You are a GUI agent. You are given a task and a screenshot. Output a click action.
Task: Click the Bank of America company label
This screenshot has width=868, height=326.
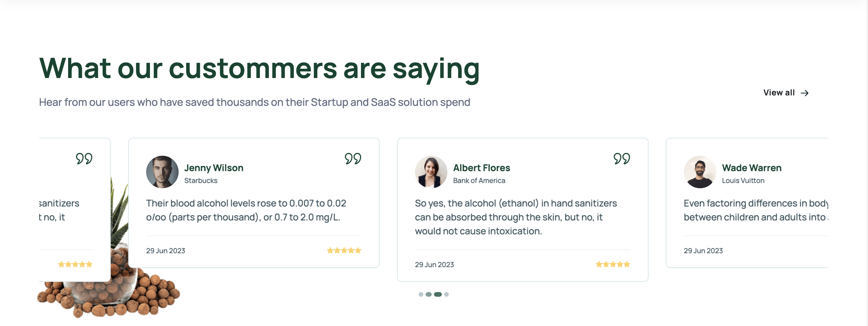point(479,181)
